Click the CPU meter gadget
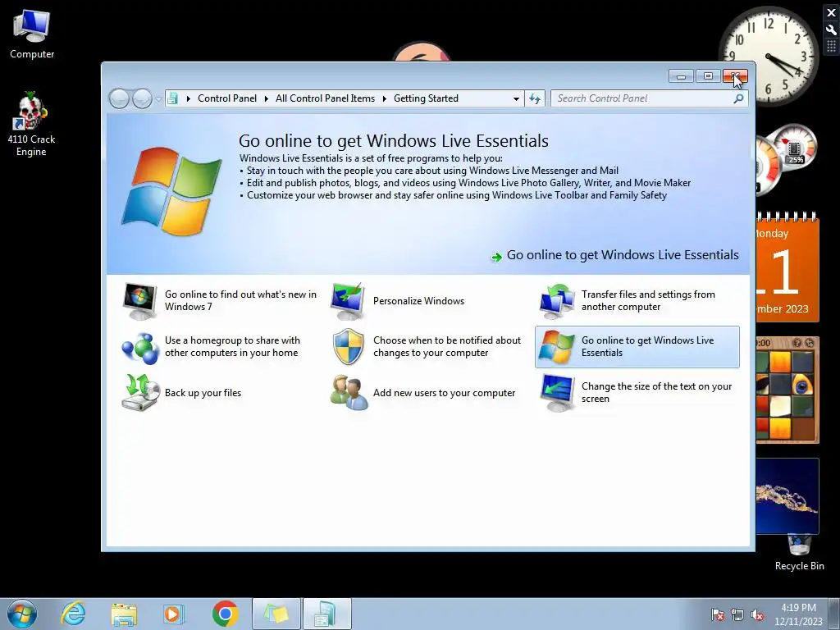This screenshot has height=630, width=840. (786, 158)
